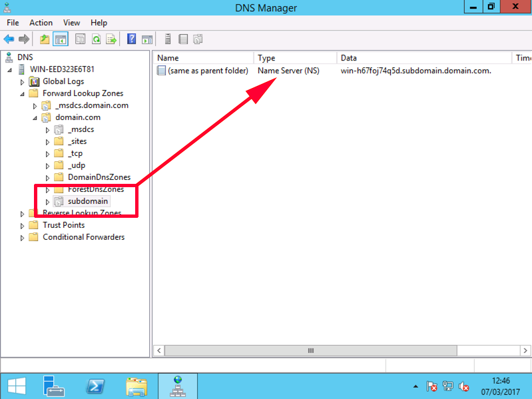532x399 pixels.
Task: Select DNS Manager taskbar icon
Action: (x=178, y=386)
